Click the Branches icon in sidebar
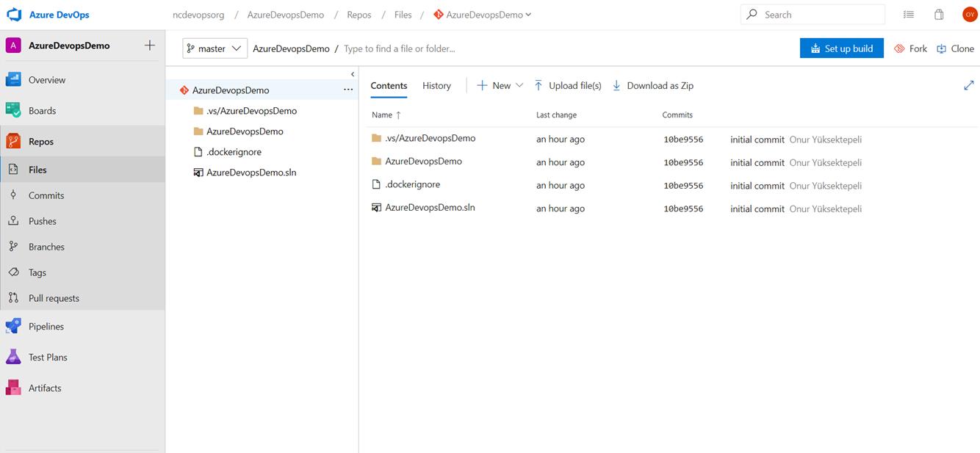Screen dimensions: 980x453 pos(13,247)
